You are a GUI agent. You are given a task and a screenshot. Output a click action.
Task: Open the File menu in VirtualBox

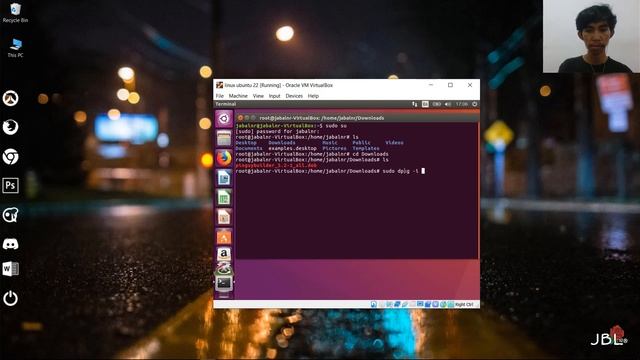pos(220,96)
